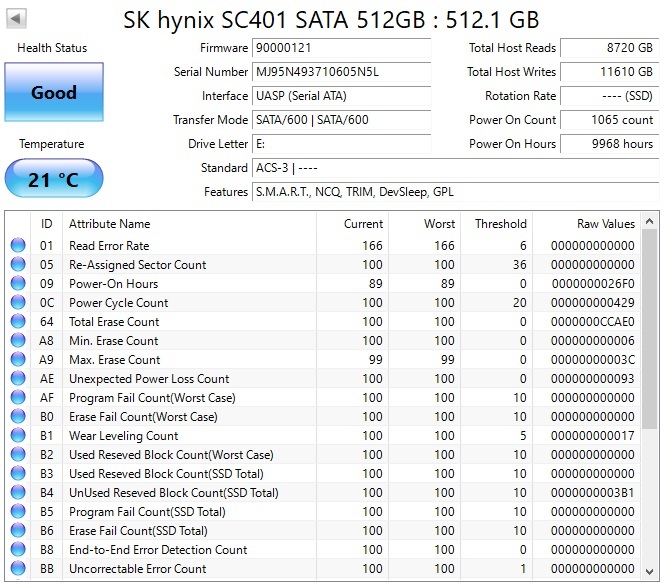666x588 pixels.
Task: Click the Good health status button
Action: (54, 92)
